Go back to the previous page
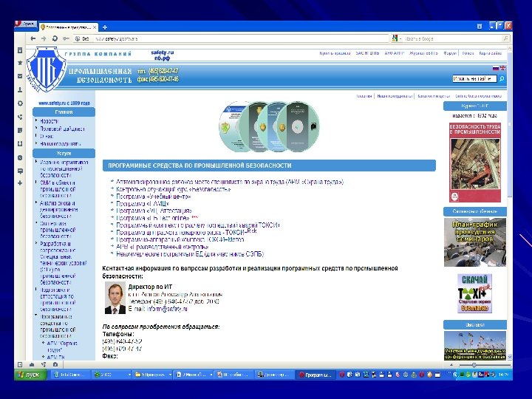Image resolution: width=532 pixels, height=399 pixels. click(x=33, y=38)
